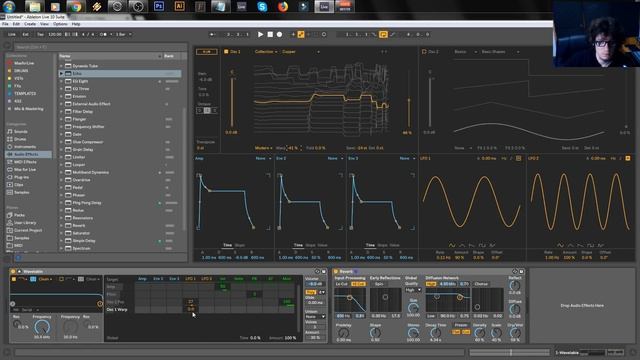The image size is (640, 360).
Task: Open Amp envelope None loop dropdown
Action: pos(263,158)
